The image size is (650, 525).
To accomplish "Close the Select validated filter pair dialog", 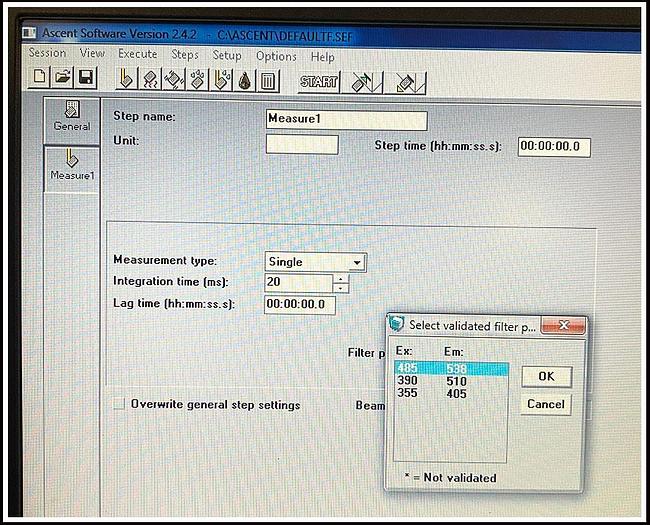I will pos(563,325).
